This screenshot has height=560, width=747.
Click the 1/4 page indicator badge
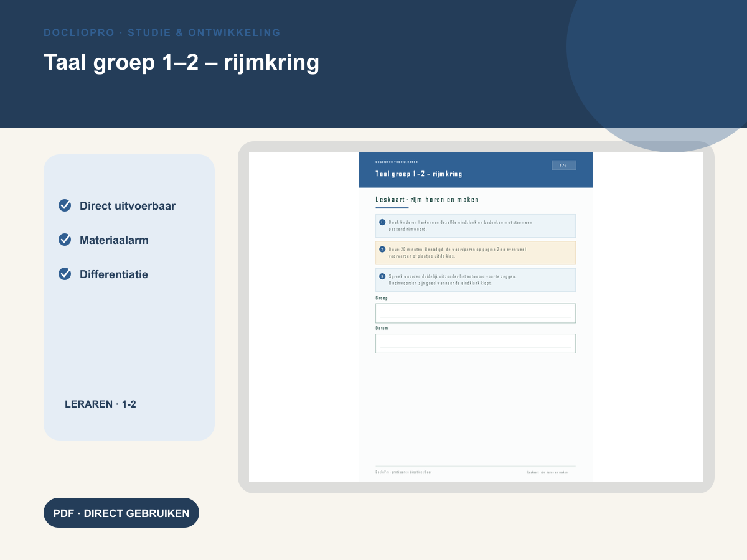tap(564, 166)
